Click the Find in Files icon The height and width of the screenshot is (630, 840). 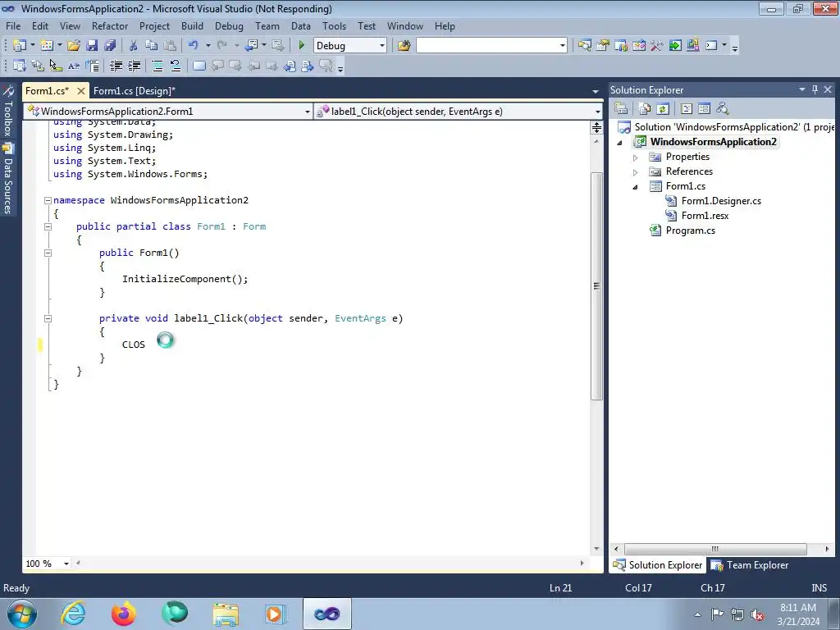pyautogui.click(x=404, y=46)
